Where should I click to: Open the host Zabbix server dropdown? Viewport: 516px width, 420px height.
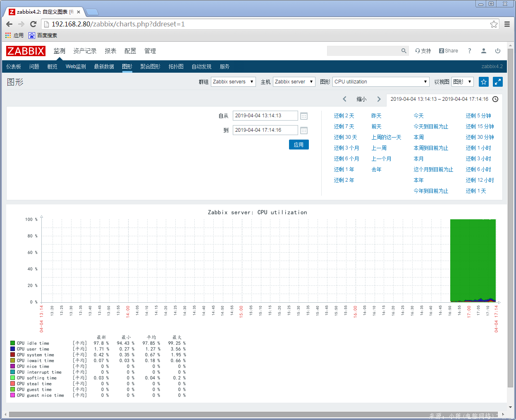click(x=294, y=82)
